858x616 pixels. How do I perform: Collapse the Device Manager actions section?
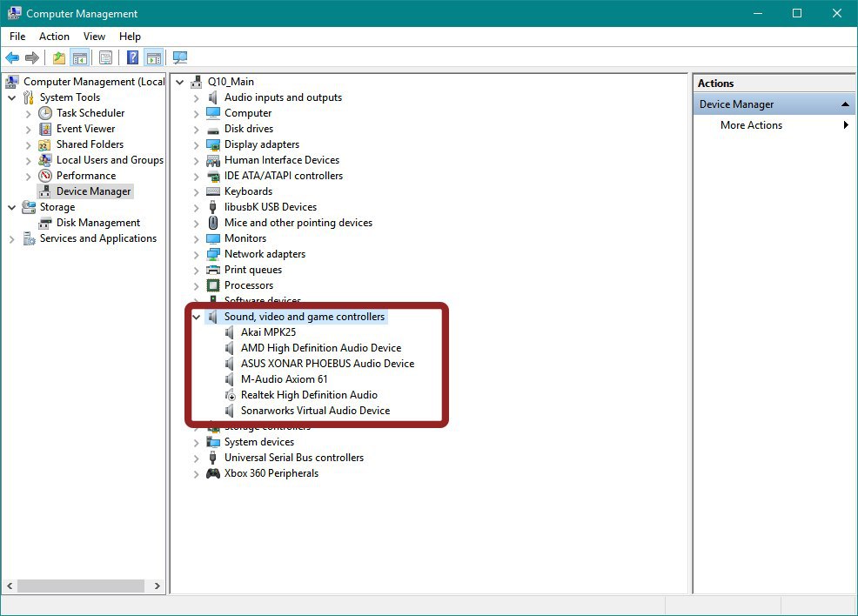[x=845, y=104]
